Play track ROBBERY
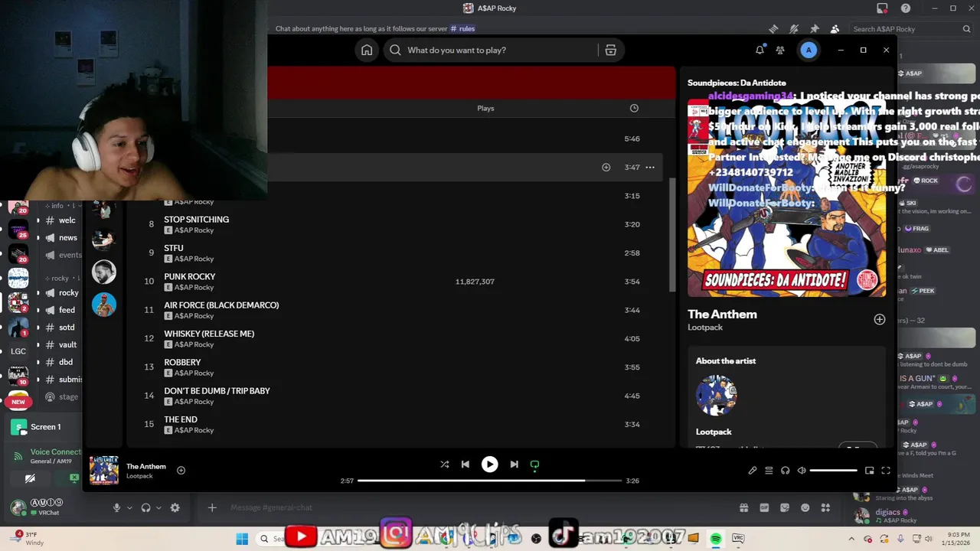The width and height of the screenshot is (980, 551). (x=182, y=362)
